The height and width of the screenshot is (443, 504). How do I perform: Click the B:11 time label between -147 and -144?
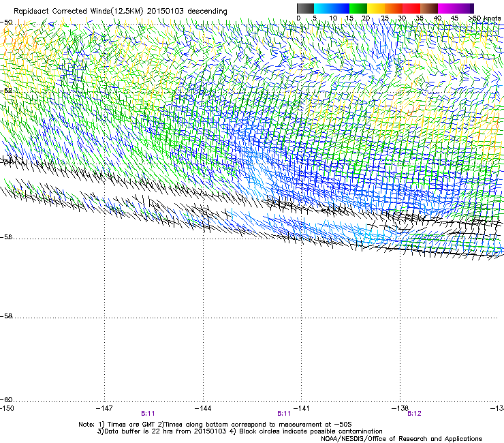148,414
